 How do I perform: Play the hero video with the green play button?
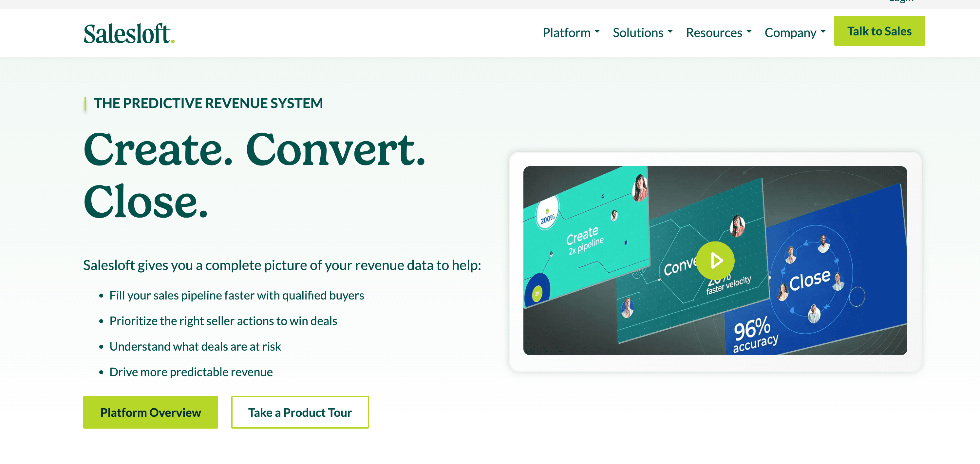click(x=715, y=261)
